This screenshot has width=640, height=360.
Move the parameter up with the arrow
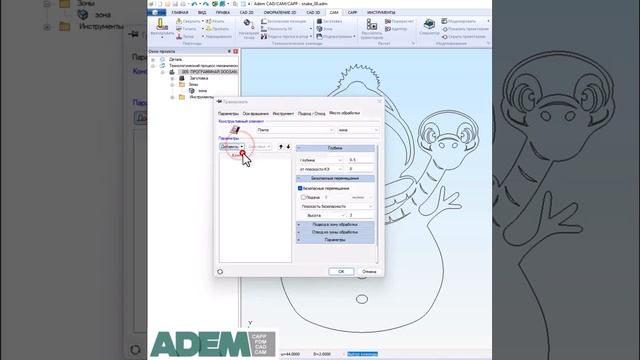[280, 147]
